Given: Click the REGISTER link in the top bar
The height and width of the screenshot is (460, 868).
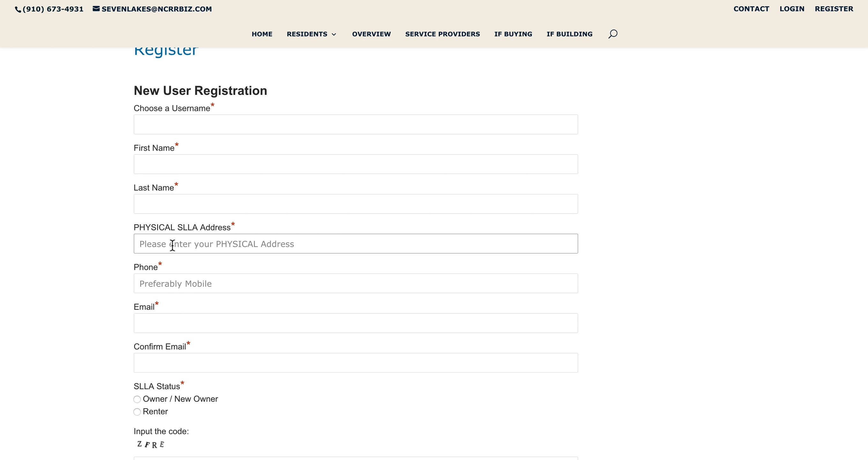Looking at the screenshot, I should pos(834,9).
